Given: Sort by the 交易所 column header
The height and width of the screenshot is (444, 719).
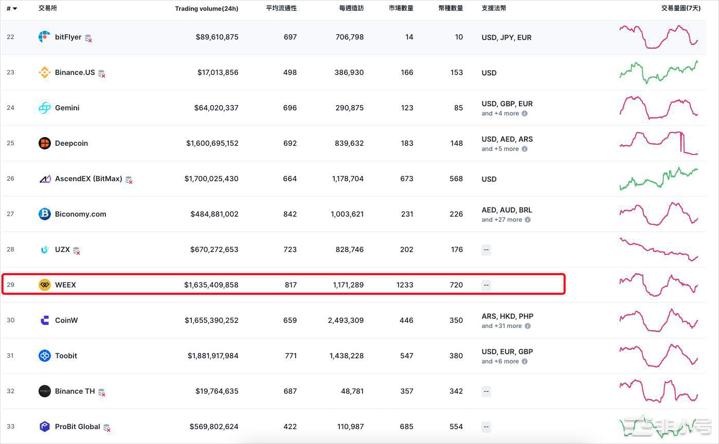Looking at the screenshot, I should 47,8.
